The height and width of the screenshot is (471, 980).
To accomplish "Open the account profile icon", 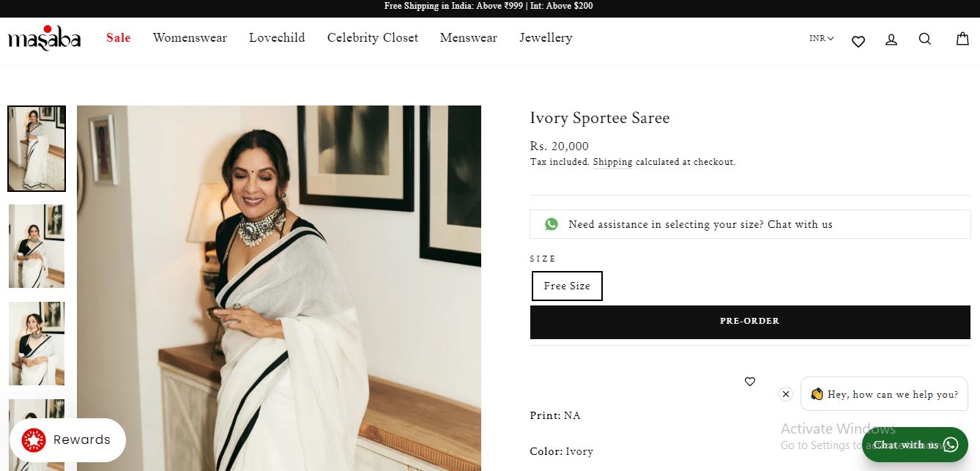I will (891, 40).
